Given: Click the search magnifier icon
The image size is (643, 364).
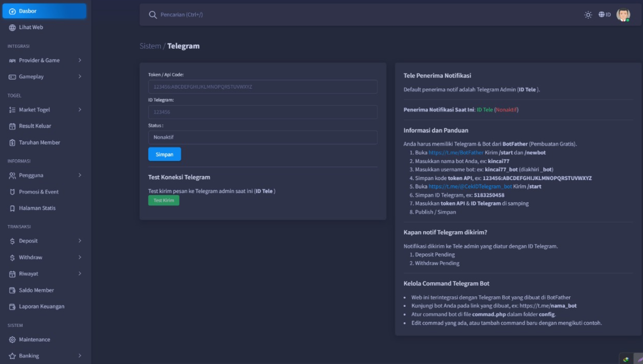Looking at the screenshot, I should [153, 15].
